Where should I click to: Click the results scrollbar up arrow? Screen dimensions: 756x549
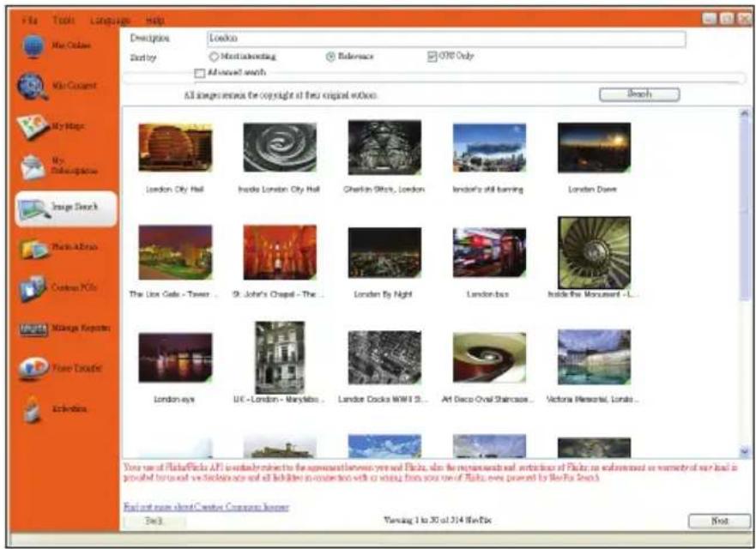pyautogui.click(x=745, y=114)
